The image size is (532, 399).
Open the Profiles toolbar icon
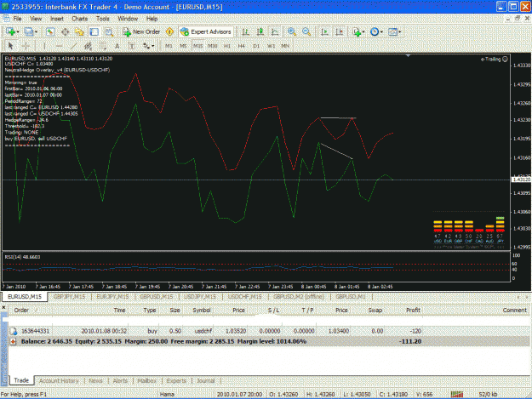(28, 31)
